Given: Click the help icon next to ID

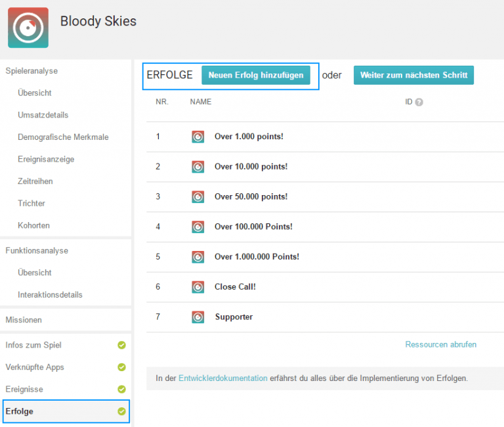Looking at the screenshot, I should (419, 102).
